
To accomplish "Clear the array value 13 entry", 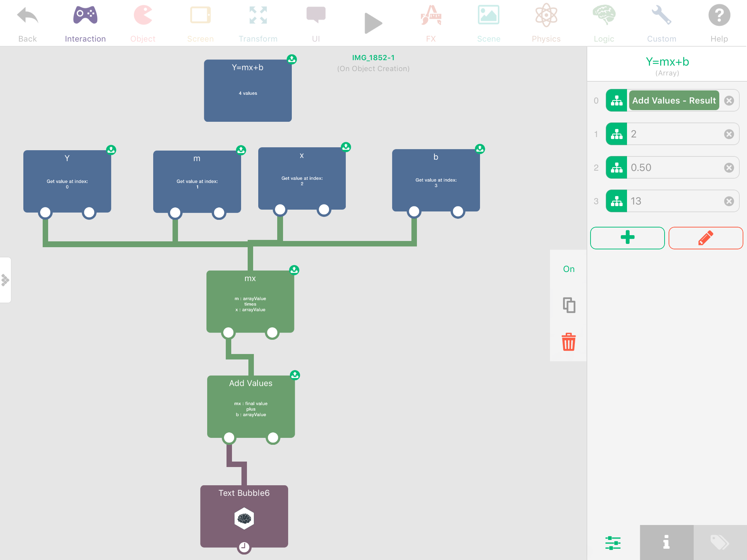I will point(729,201).
